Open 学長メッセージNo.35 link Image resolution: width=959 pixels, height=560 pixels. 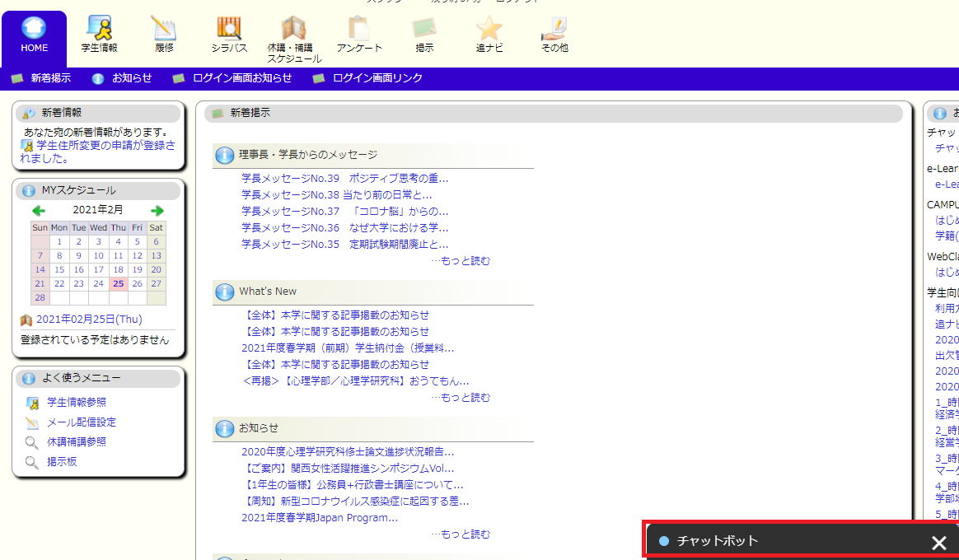tap(345, 245)
